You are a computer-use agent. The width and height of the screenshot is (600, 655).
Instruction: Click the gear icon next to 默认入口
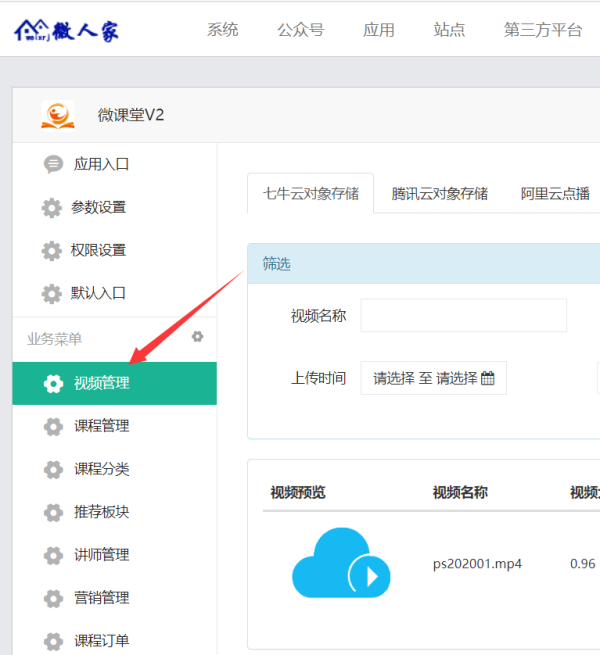coord(51,294)
